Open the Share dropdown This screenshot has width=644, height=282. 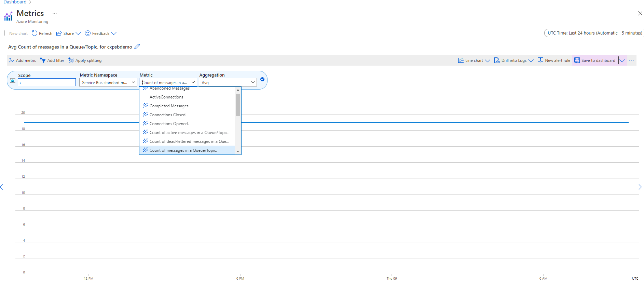point(68,33)
